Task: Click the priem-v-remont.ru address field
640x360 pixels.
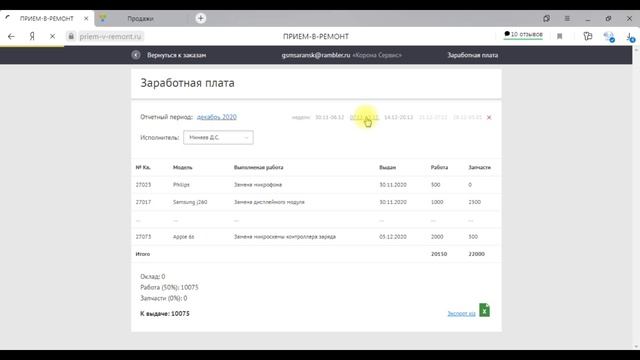Action: pos(110,36)
